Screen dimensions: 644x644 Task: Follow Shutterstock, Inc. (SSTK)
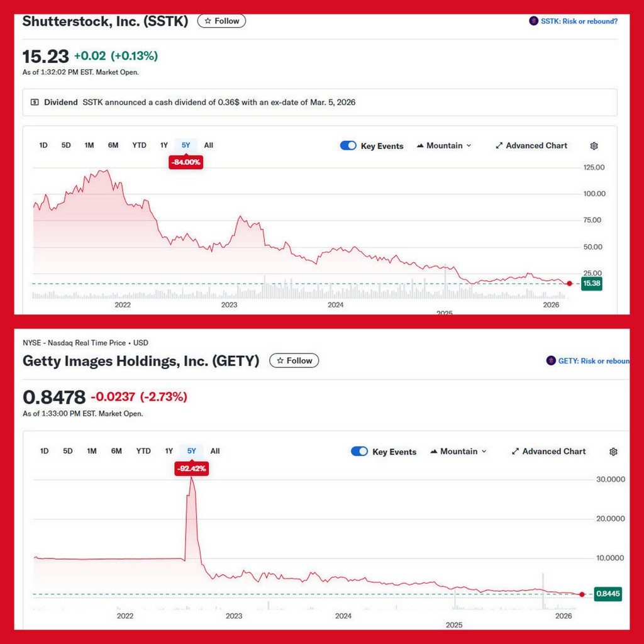point(221,21)
